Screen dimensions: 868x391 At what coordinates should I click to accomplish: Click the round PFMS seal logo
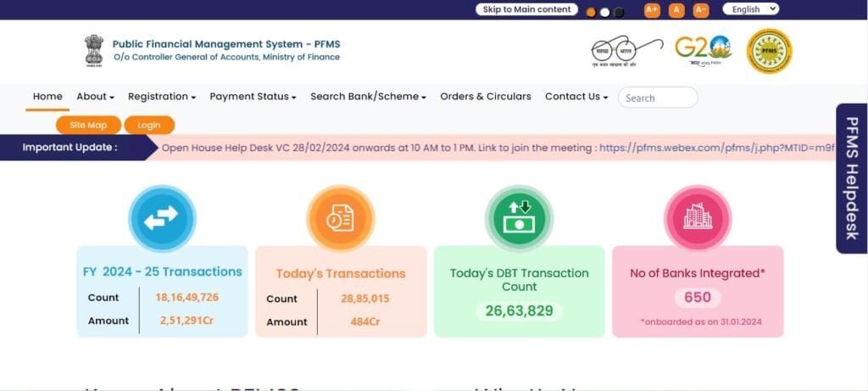(x=769, y=51)
